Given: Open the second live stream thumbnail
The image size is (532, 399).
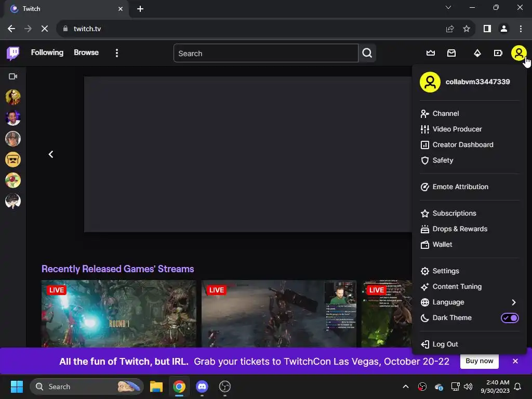Looking at the screenshot, I should [279, 313].
